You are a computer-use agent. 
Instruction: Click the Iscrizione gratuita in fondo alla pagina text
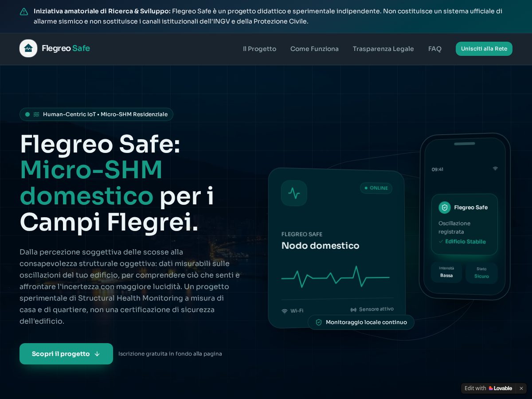click(x=170, y=354)
